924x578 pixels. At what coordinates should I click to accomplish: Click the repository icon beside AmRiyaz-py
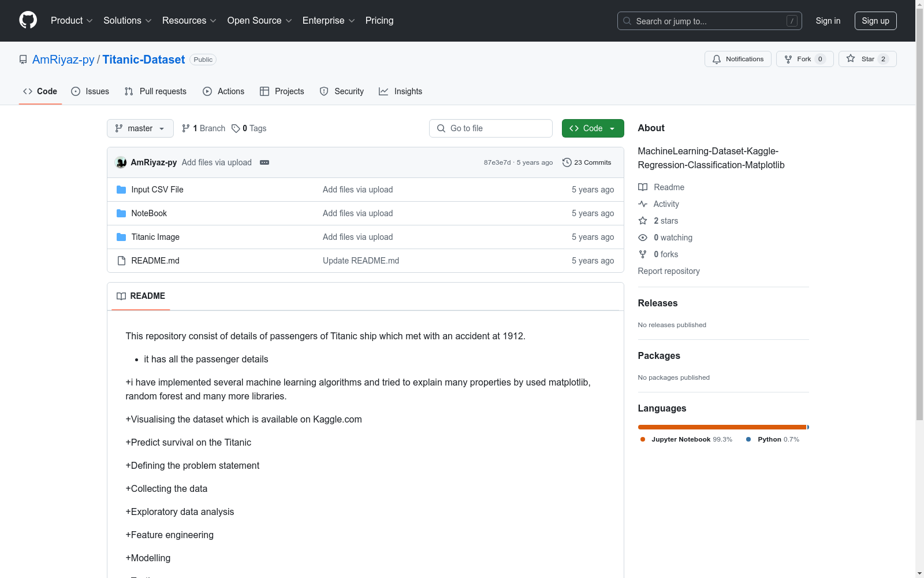coord(23,60)
